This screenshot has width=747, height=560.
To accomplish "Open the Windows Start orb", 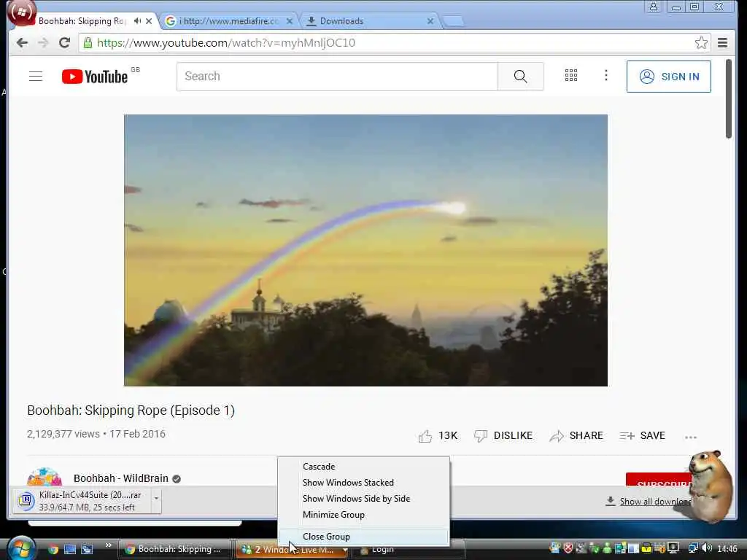I will tap(21, 548).
